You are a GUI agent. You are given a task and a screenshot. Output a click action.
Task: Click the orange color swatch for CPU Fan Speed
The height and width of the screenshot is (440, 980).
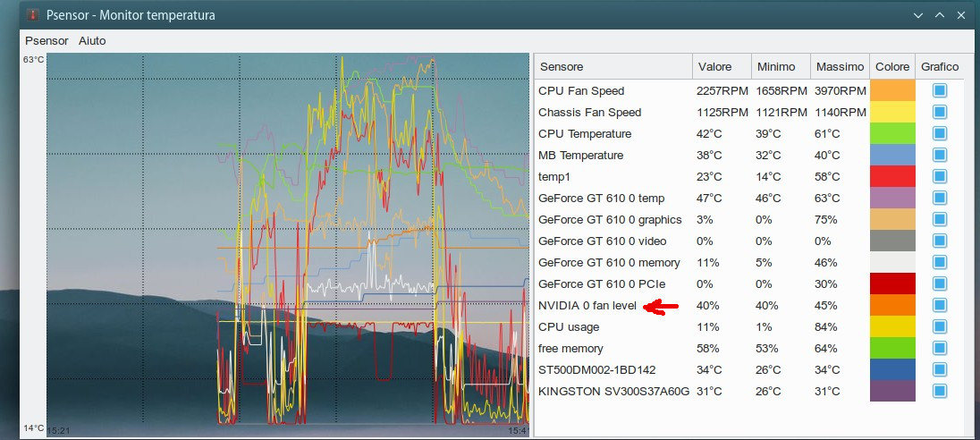[892, 90]
